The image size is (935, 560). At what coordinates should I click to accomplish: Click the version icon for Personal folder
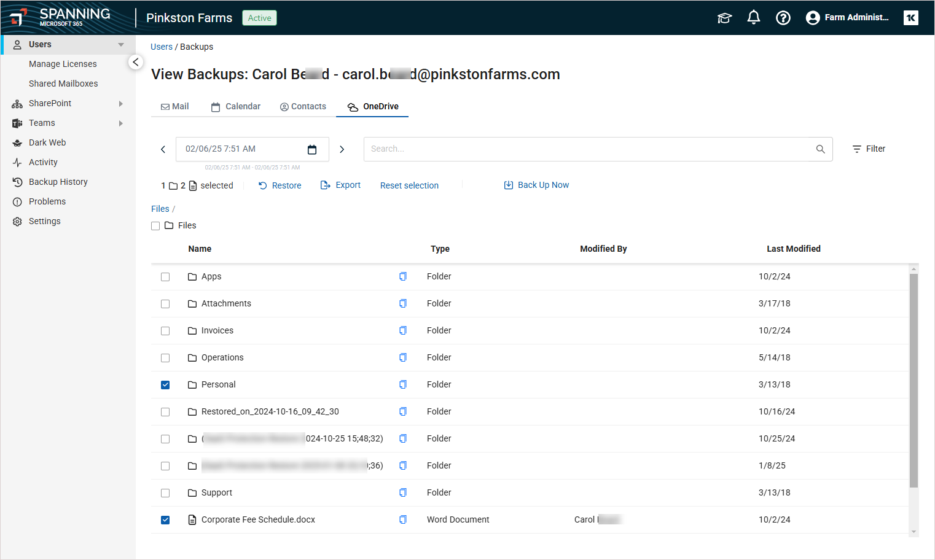[x=403, y=384]
